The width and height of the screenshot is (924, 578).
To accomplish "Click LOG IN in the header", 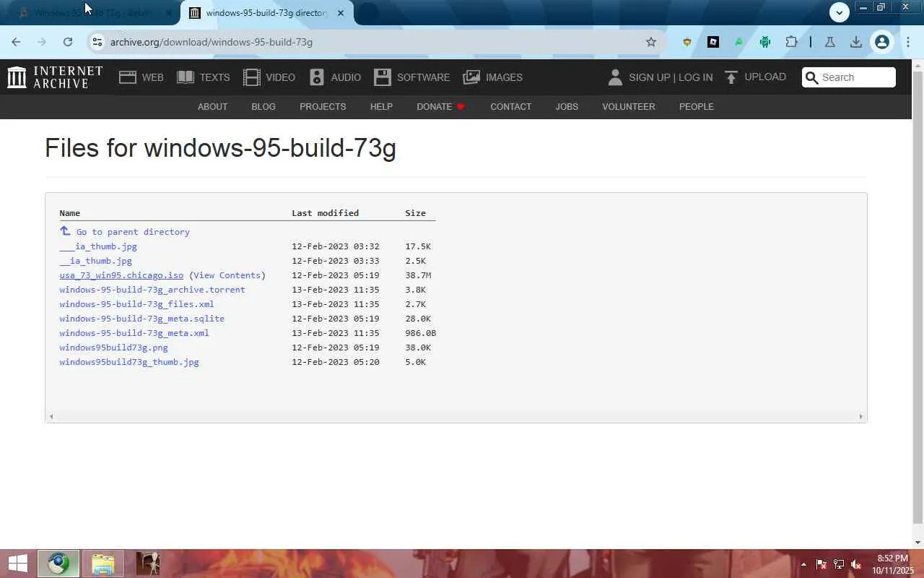I will (695, 77).
